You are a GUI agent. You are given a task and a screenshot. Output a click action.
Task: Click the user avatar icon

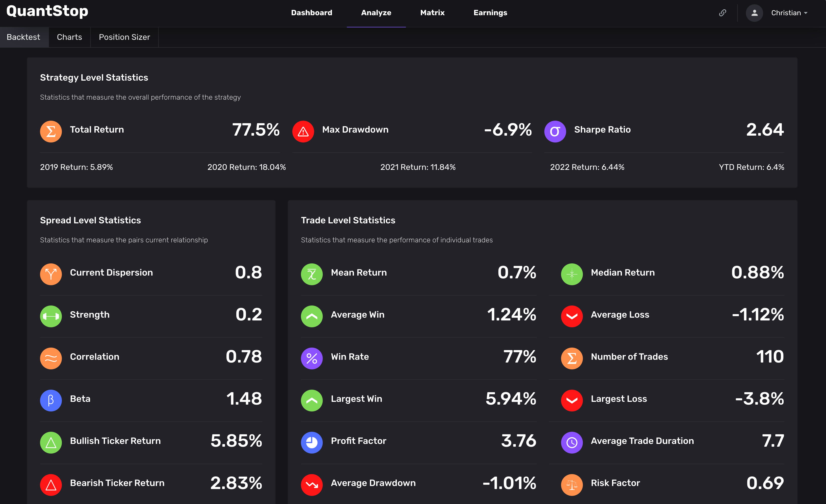tap(754, 13)
